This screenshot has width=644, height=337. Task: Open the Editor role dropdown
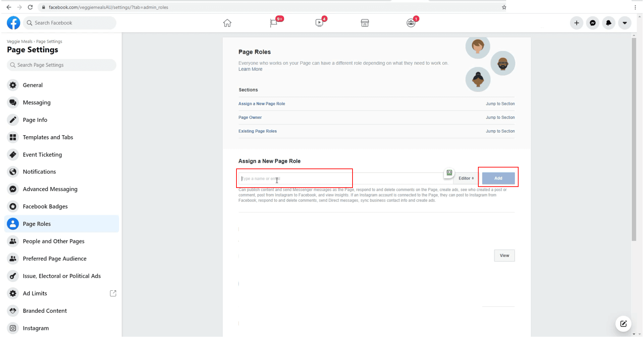(466, 178)
